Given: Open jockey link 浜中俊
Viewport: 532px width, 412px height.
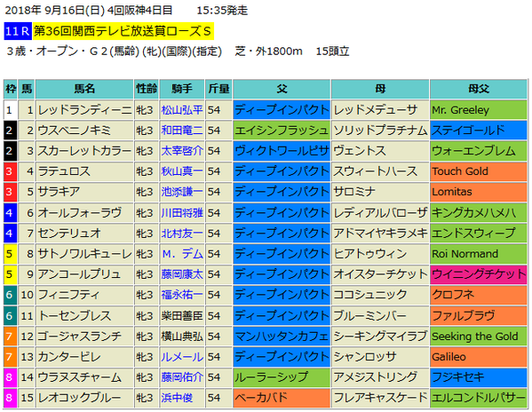Looking at the screenshot, I should 177,398.
